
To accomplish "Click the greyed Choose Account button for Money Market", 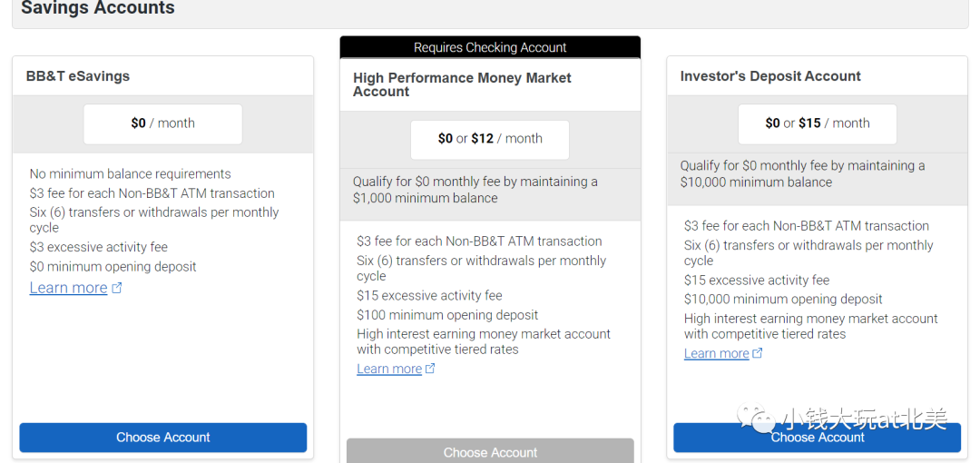I will click(x=490, y=451).
